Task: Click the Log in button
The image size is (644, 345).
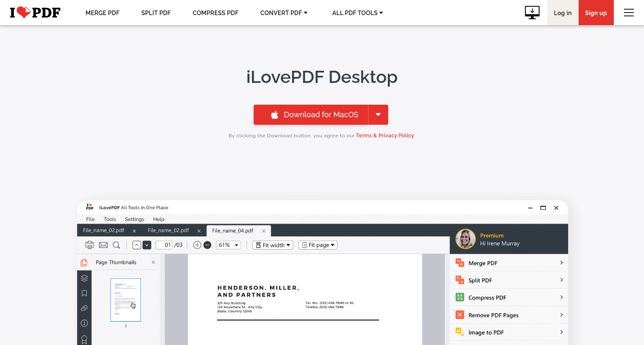Action: [563, 13]
